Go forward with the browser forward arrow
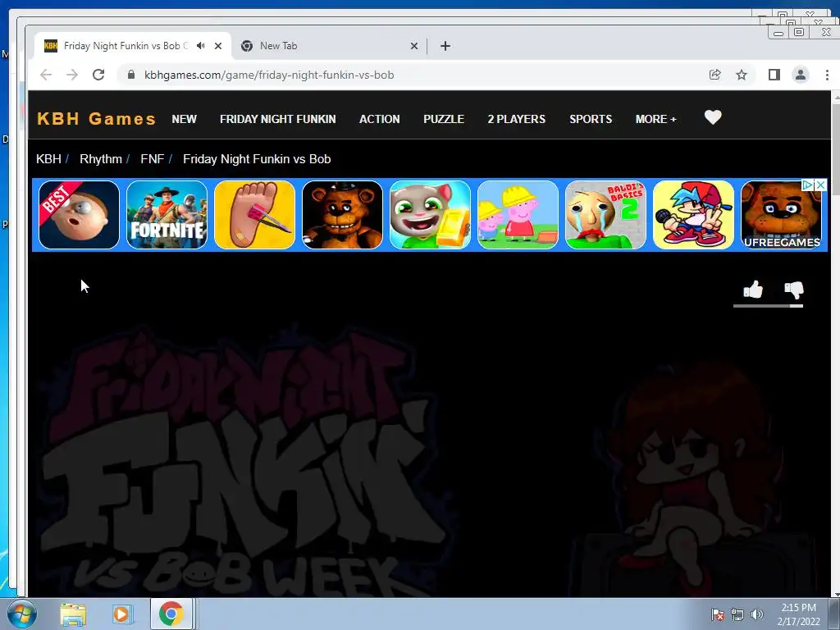 click(72, 75)
